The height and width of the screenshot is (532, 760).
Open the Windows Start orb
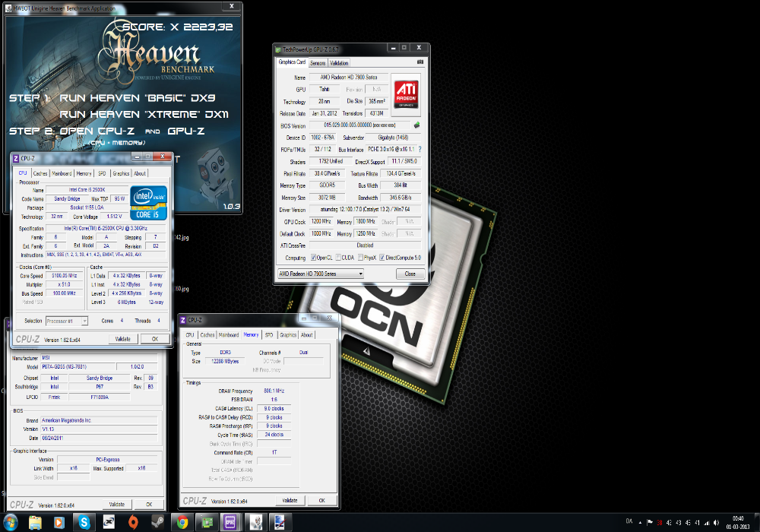[11, 522]
